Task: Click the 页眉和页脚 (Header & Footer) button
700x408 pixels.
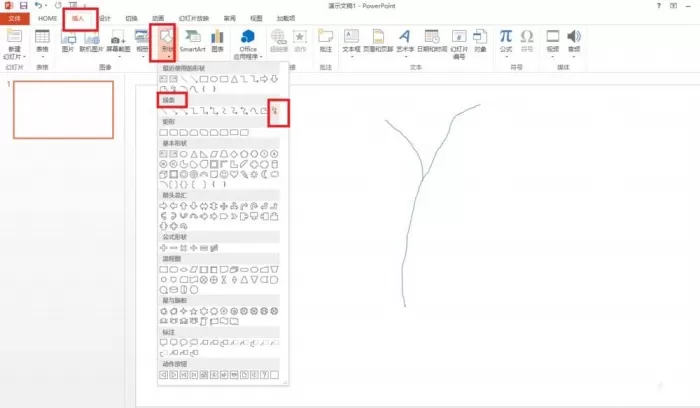Action: (378, 42)
